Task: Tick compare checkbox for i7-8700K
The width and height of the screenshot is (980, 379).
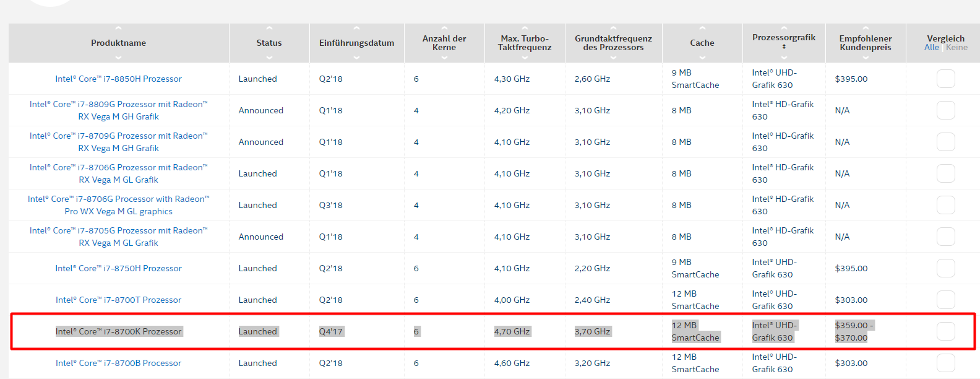Action: [945, 331]
